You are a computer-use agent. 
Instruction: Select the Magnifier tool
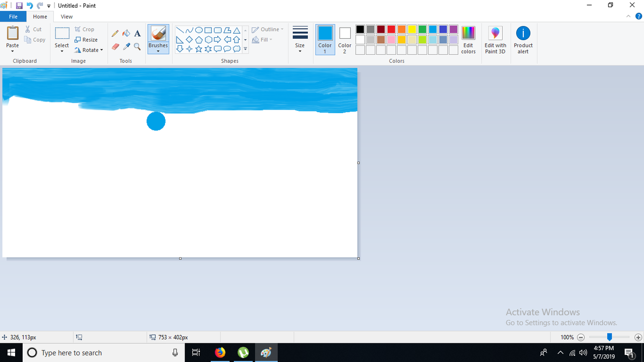click(137, 47)
